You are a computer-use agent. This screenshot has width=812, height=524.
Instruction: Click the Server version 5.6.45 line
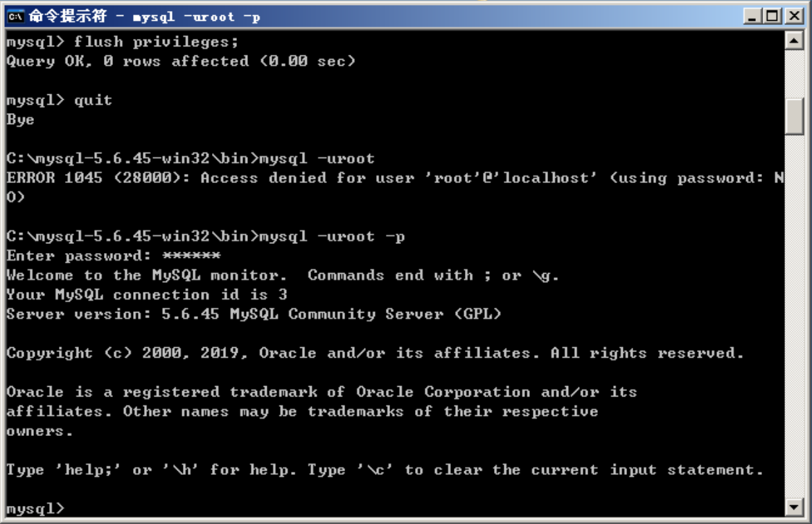coord(254,314)
